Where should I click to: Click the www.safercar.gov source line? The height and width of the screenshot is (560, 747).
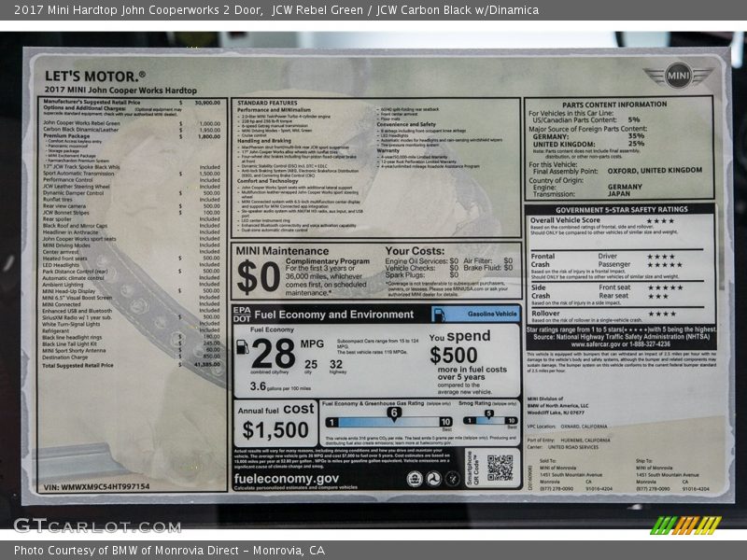[621, 343]
